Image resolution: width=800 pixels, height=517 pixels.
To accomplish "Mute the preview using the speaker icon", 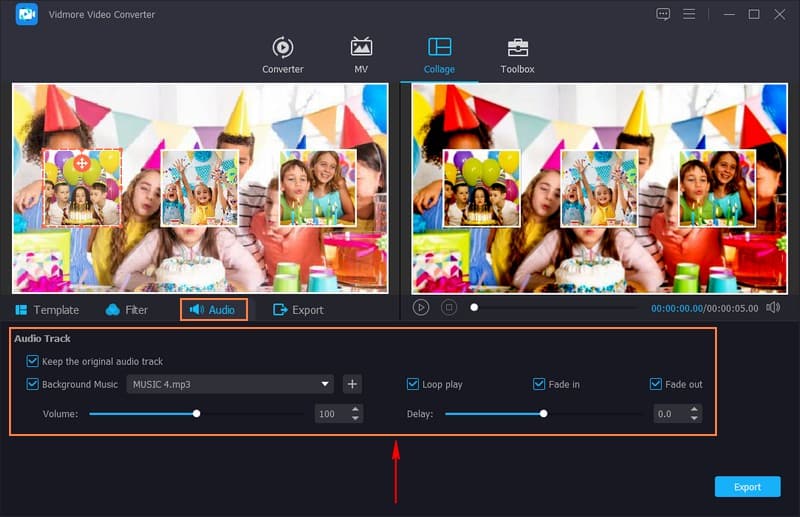I will [x=773, y=308].
